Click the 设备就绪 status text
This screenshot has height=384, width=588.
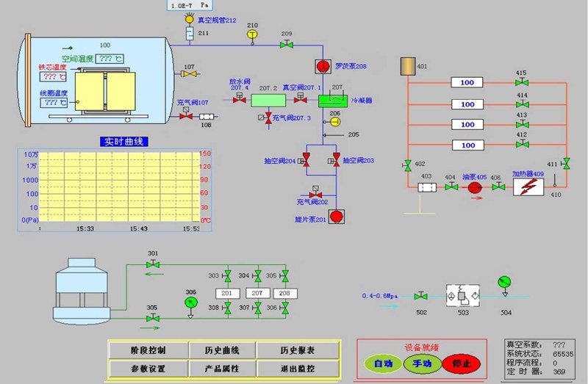click(x=421, y=347)
